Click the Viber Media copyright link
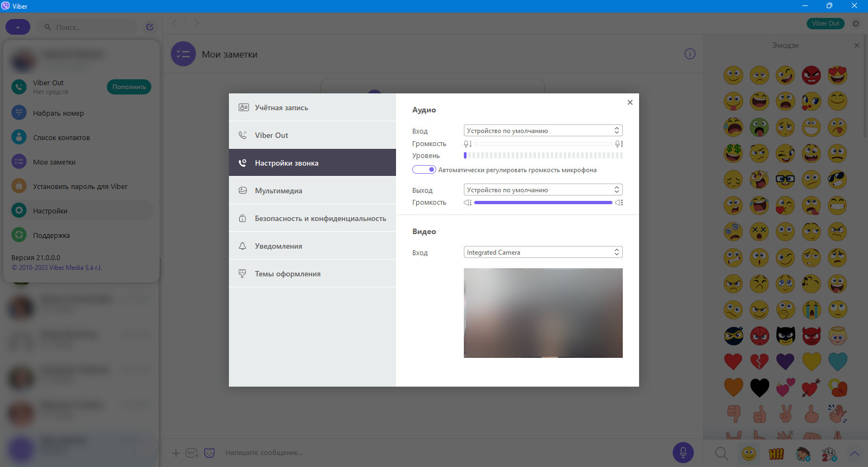Screen dimensions: 868x467 tap(57, 268)
